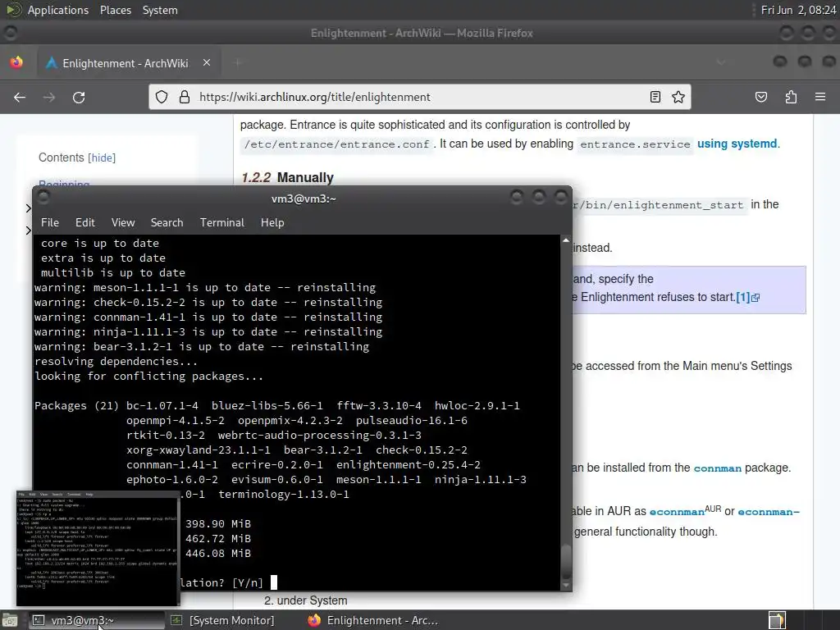Viewport: 840px width, 630px height.
Task: Show site security lock information
Action: click(x=185, y=97)
